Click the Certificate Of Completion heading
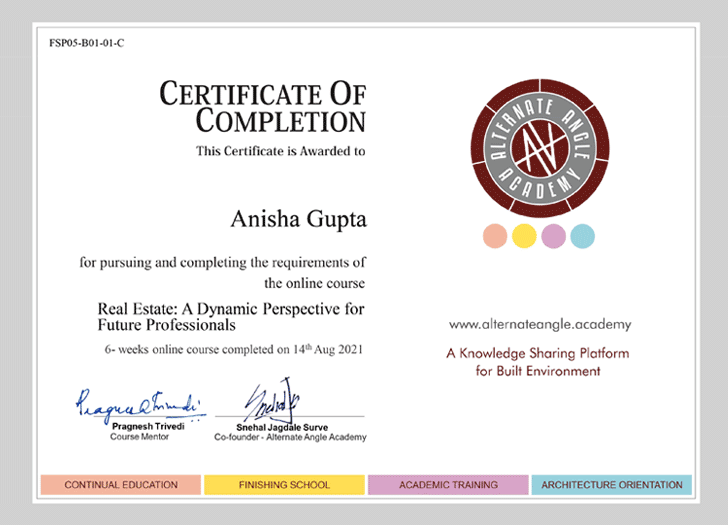Image resolution: width=728 pixels, height=525 pixels. [x=263, y=108]
